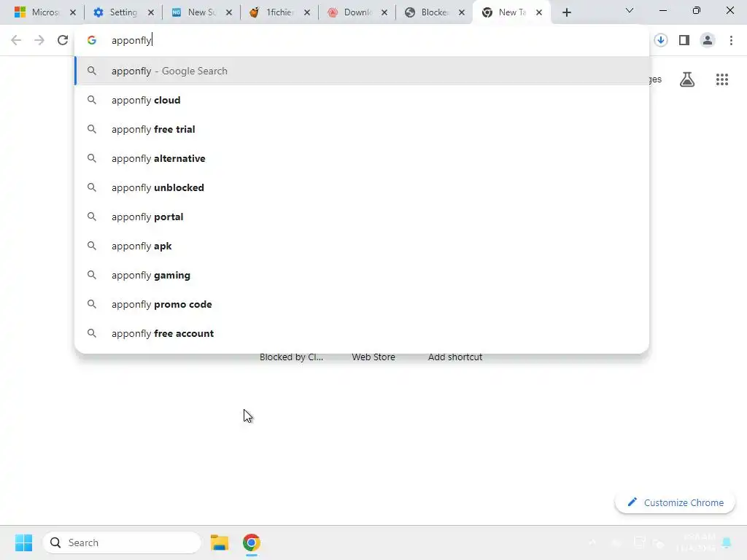The height and width of the screenshot is (560, 747).
Task: Open the Search Labs flask icon
Action: pyautogui.click(x=687, y=79)
